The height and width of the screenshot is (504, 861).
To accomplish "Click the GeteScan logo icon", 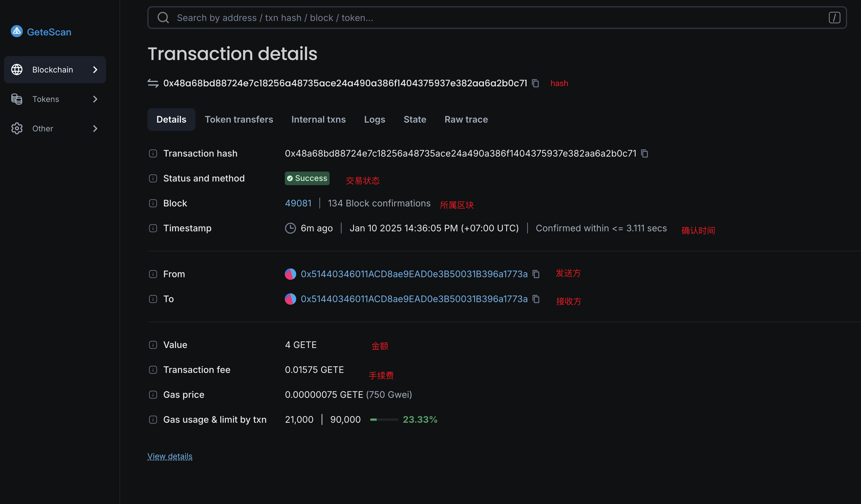I will click(17, 31).
